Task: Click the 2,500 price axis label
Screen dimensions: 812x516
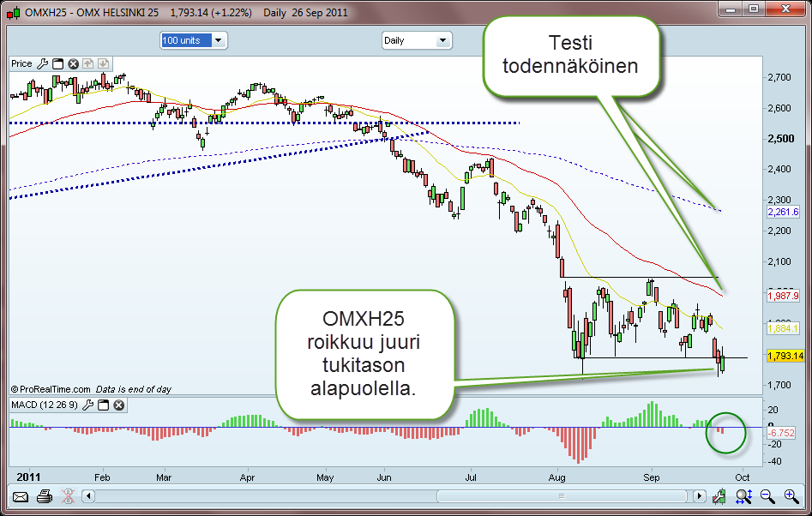Action: 780,139
